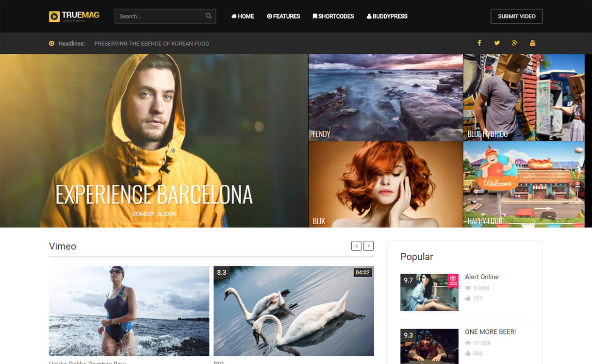592x364 pixels.
Task: Open the Korean food headline link
Action: pyautogui.click(x=151, y=44)
